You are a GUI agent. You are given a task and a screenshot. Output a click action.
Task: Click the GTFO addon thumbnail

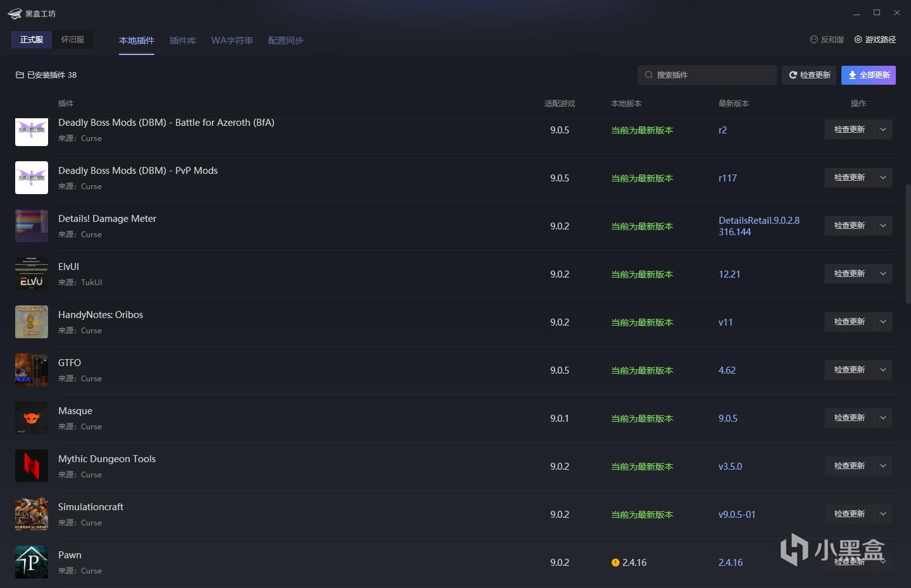(32, 370)
